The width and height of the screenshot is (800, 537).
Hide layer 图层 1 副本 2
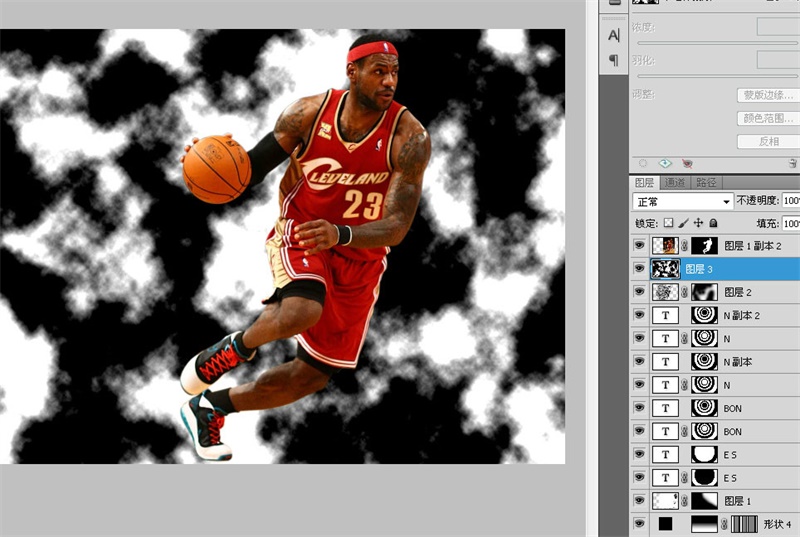pyautogui.click(x=640, y=245)
